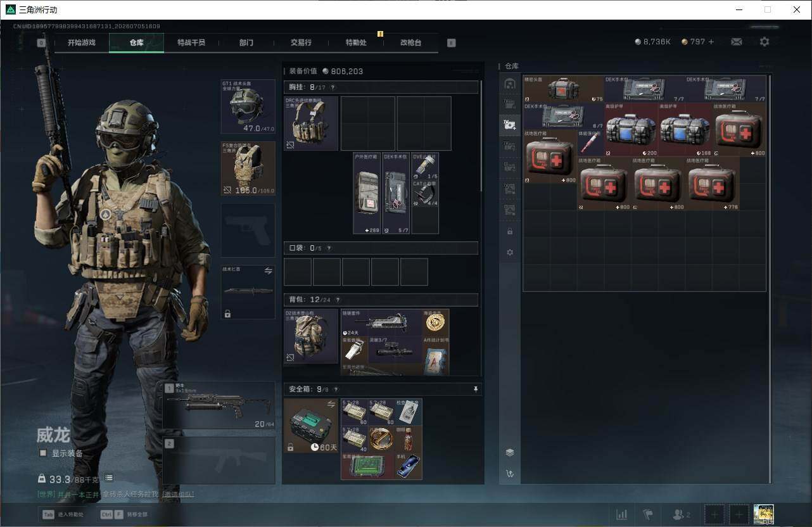Show 口袋 capacity help question mark
Image resolution: width=812 pixels, height=527 pixels.
point(329,248)
